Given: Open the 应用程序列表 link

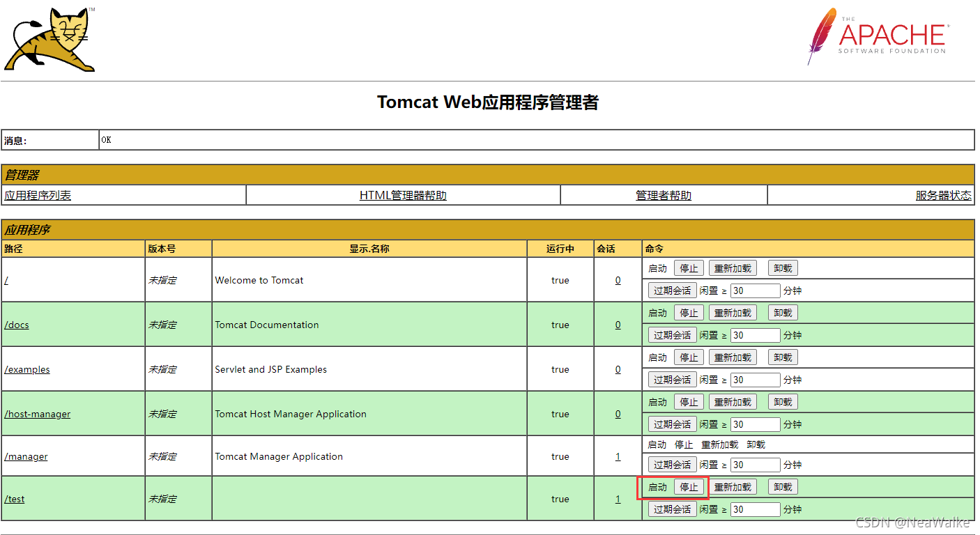Looking at the screenshot, I should point(38,196).
